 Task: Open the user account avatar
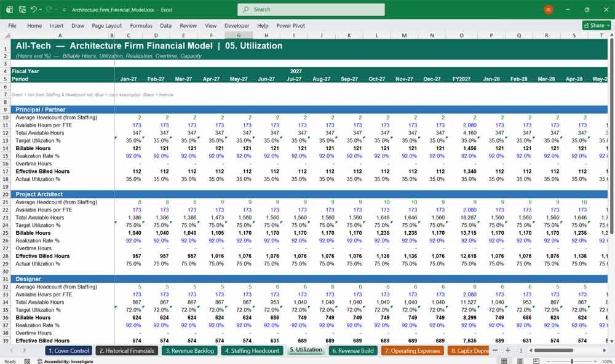[549, 9]
